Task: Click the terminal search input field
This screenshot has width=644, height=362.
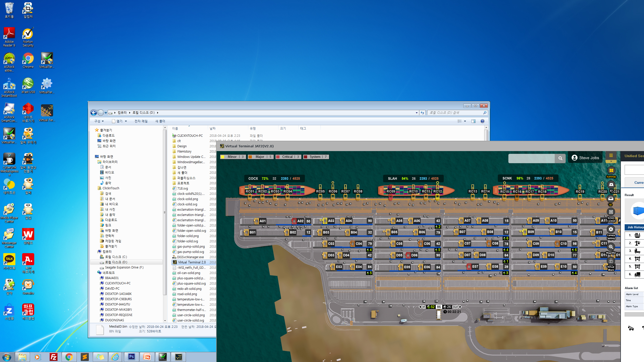Action: [x=531, y=158]
